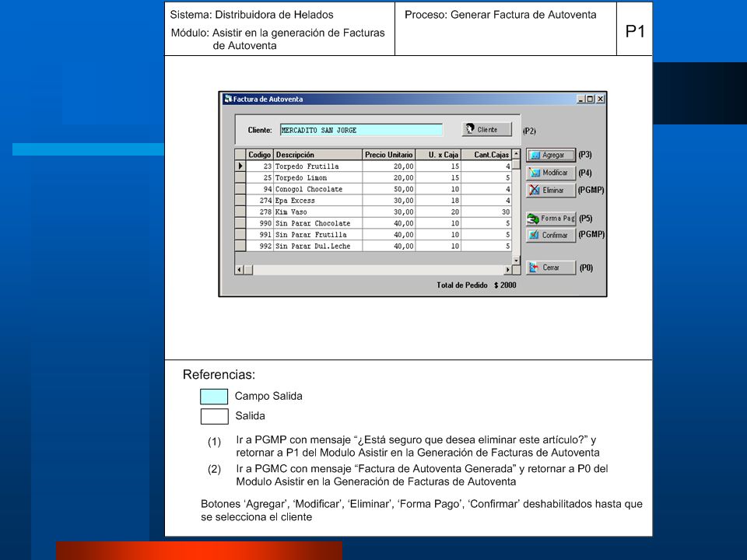Click the Codigo column header

point(260,155)
